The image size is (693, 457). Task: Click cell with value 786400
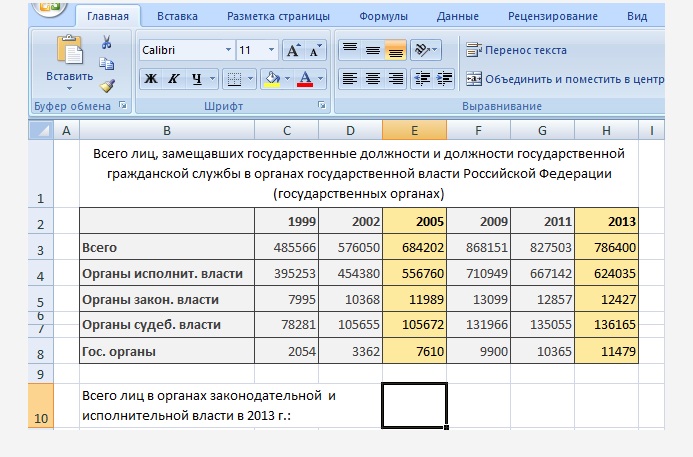[x=606, y=247]
